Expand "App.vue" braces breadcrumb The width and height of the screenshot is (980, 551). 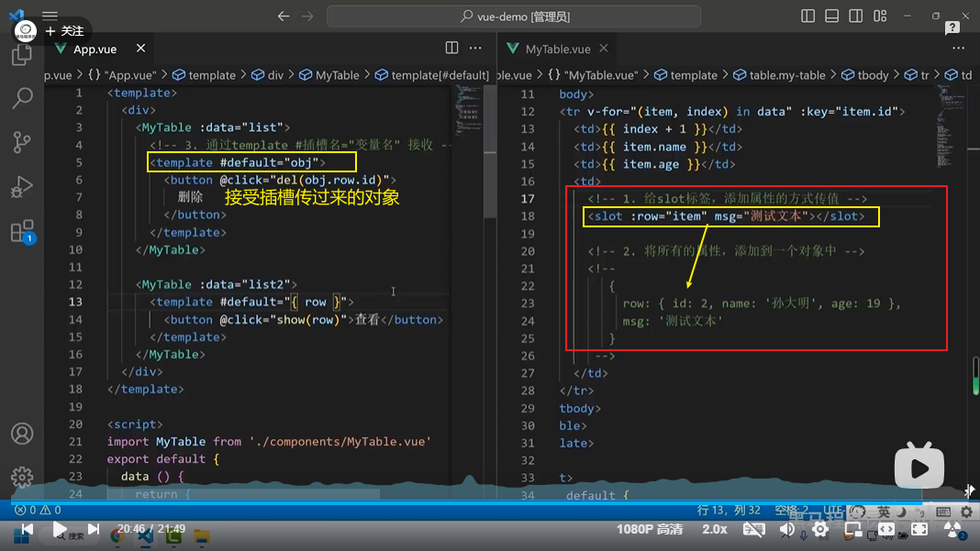[x=123, y=75]
